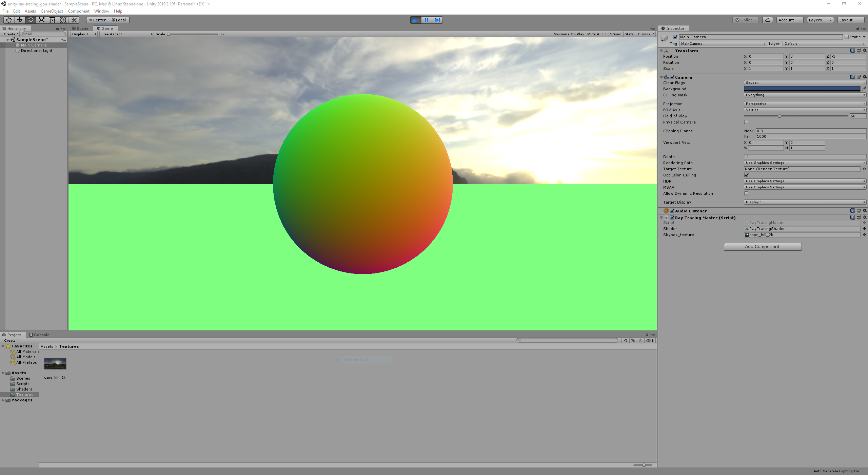Open the Clear Flags dropdown

805,83
